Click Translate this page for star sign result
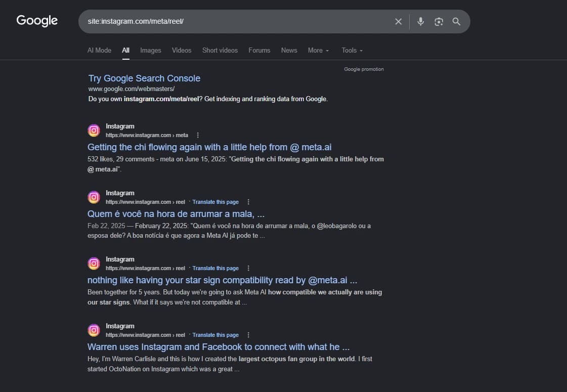 pyautogui.click(x=215, y=268)
